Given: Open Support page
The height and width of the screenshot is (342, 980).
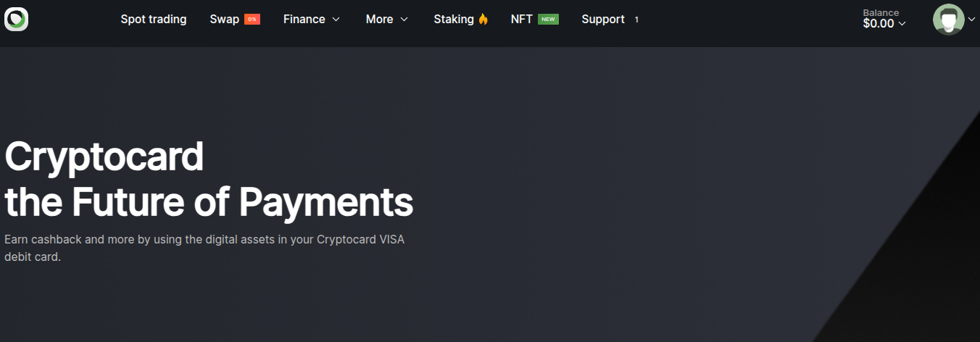Looking at the screenshot, I should click(x=603, y=20).
